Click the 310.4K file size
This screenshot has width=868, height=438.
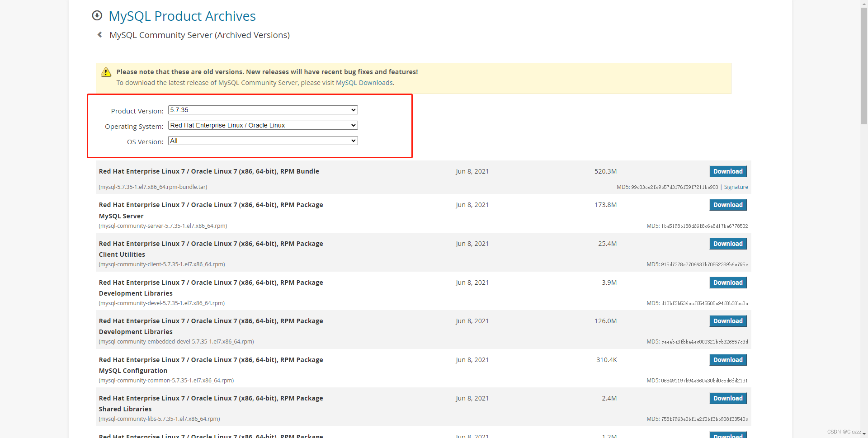tap(606, 360)
